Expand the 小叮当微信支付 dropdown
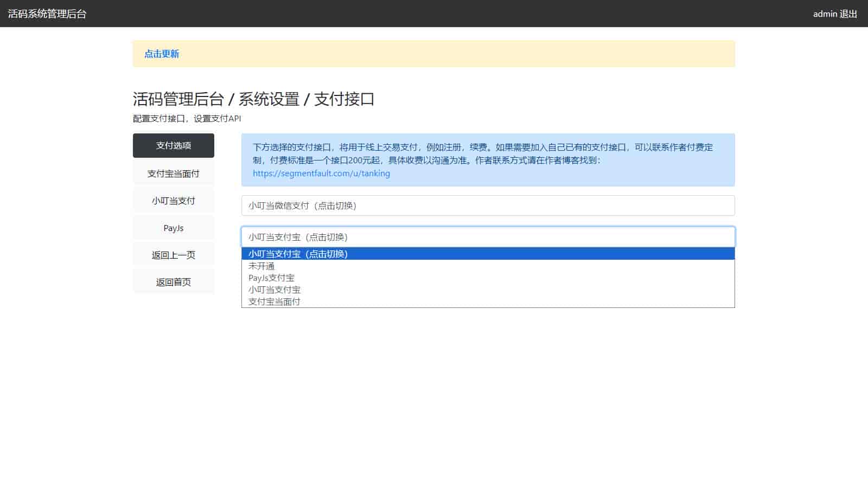Image resolution: width=868 pixels, height=488 pixels. click(488, 206)
